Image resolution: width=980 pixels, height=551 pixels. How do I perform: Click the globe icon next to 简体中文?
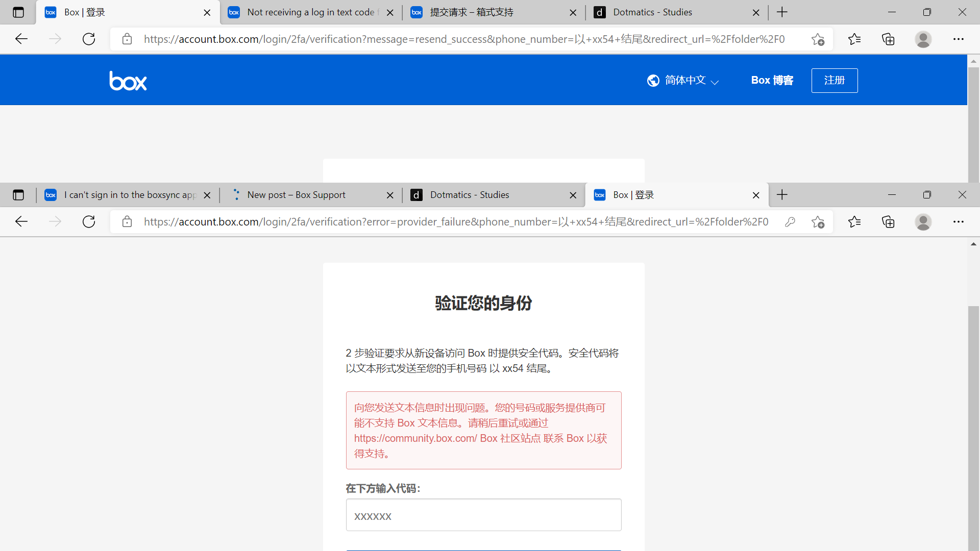tap(653, 80)
